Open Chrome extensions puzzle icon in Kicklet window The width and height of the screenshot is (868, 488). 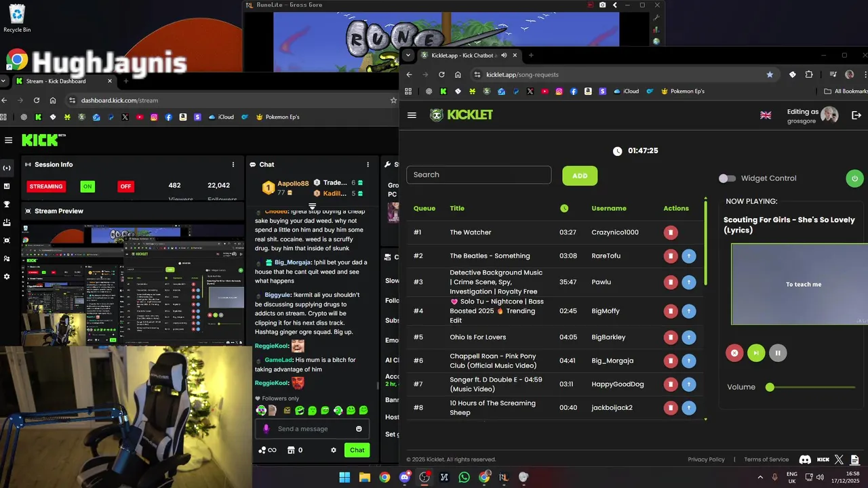tap(809, 75)
